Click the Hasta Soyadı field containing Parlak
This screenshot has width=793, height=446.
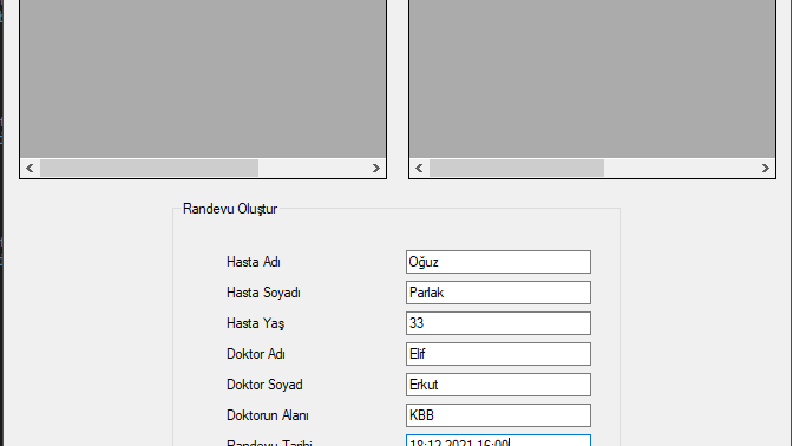click(498, 293)
